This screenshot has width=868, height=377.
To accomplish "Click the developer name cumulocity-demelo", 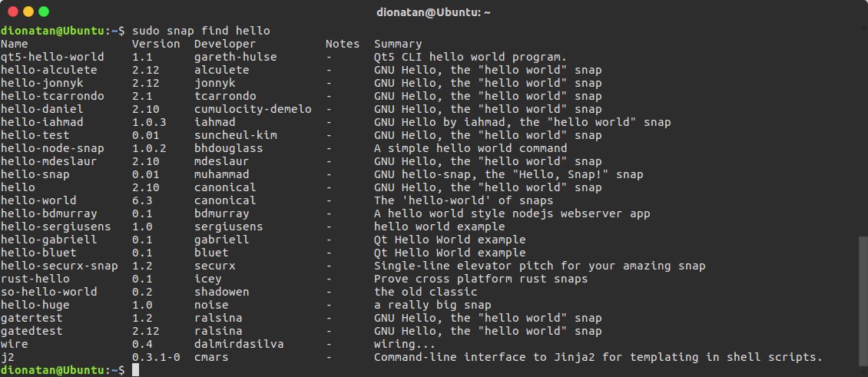I will pyautogui.click(x=253, y=109).
